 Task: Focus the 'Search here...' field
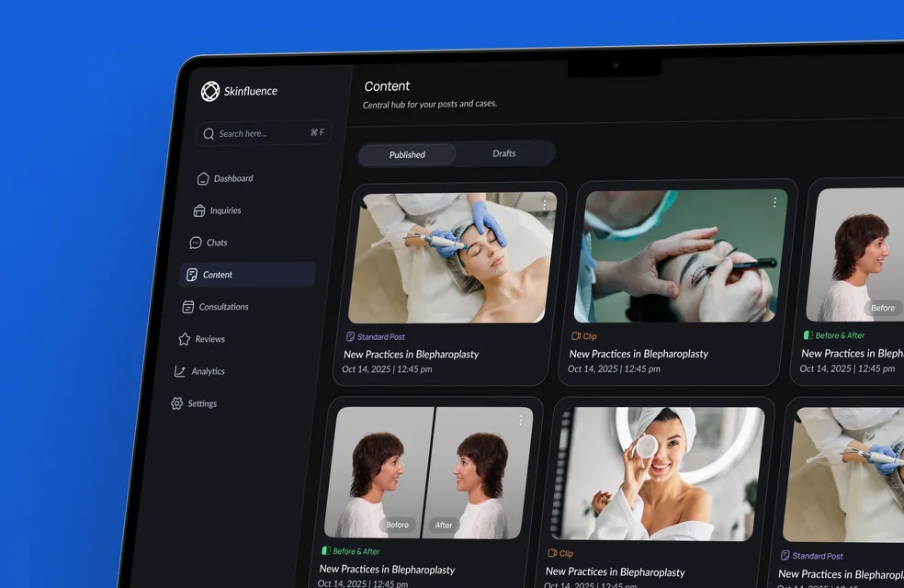point(264,133)
